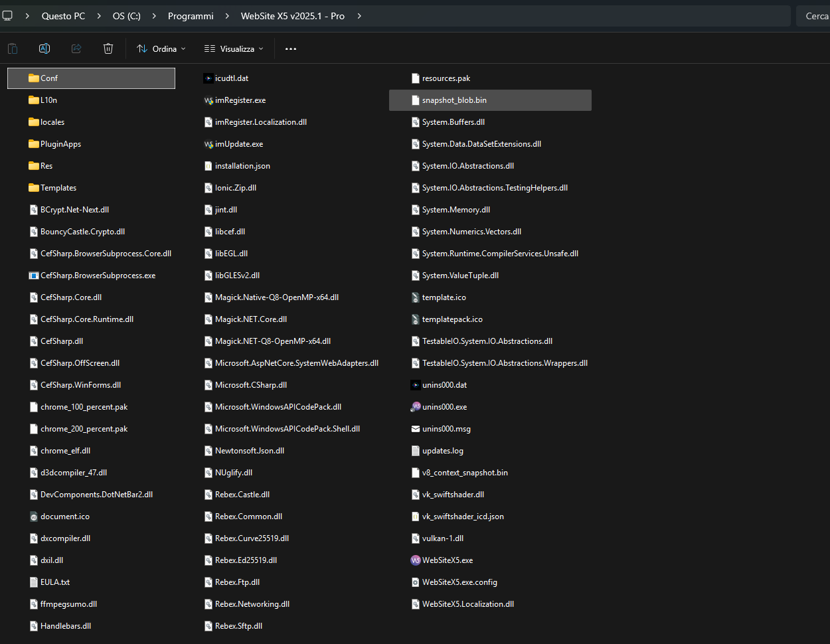This screenshot has height=644, width=830.
Task: Click the imUpdate.exe icon
Action: pos(208,144)
